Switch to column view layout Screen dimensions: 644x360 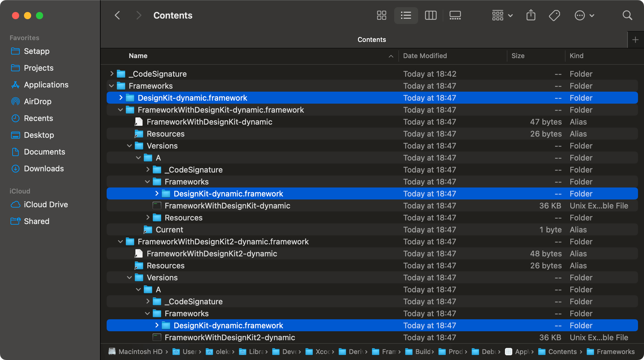point(431,15)
